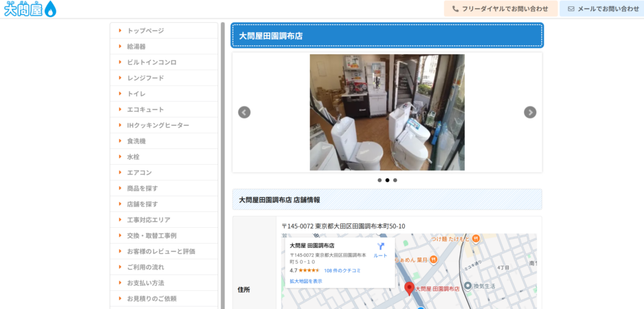Open the エアコン sidebar category
The width and height of the screenshot is (644, 309).
(x=139, y=172)
